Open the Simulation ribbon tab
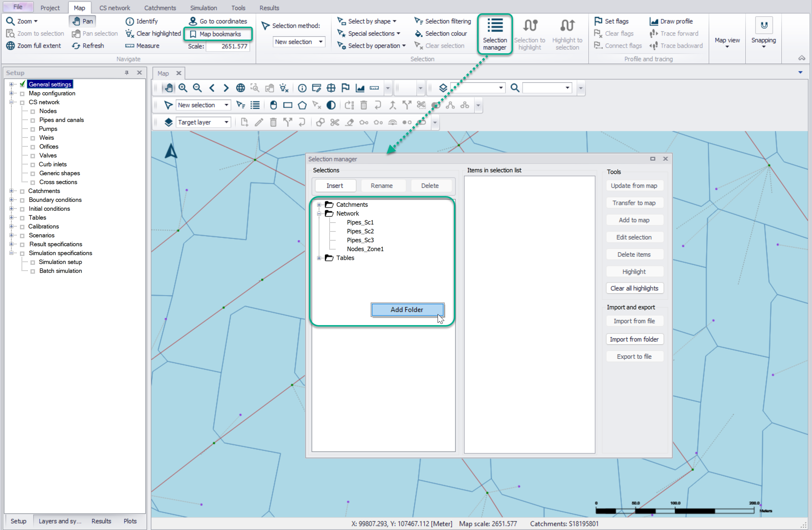 click(x=203, y=8)
